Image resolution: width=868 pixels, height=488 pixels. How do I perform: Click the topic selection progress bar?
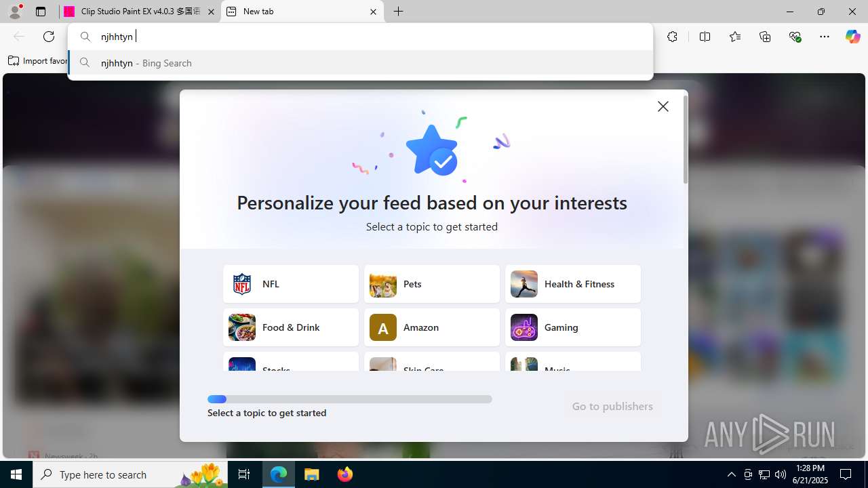point(350,399)
